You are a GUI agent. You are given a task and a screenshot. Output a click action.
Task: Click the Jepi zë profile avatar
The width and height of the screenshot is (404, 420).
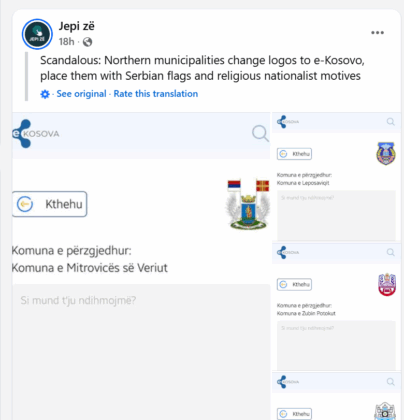pos(37,34)
